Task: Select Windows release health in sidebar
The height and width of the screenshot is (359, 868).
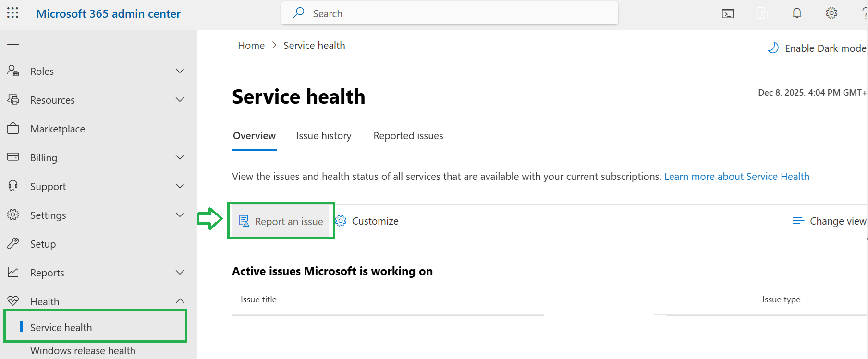Action: [x=83, y=350]
